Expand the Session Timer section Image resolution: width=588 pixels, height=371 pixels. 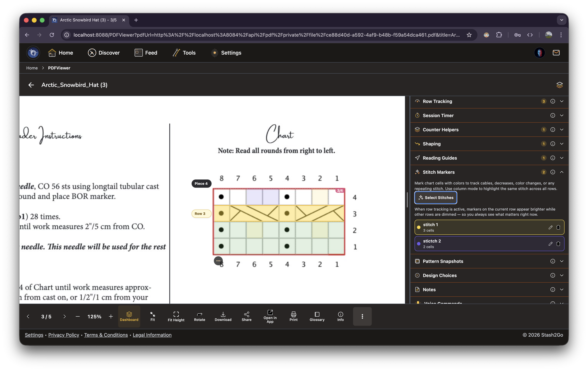pos(561,115)
